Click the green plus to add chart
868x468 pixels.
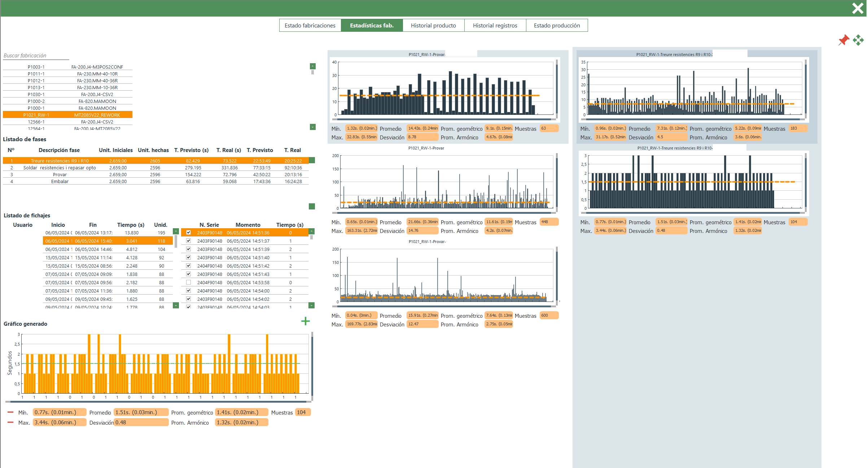click(x=305, y=321)
